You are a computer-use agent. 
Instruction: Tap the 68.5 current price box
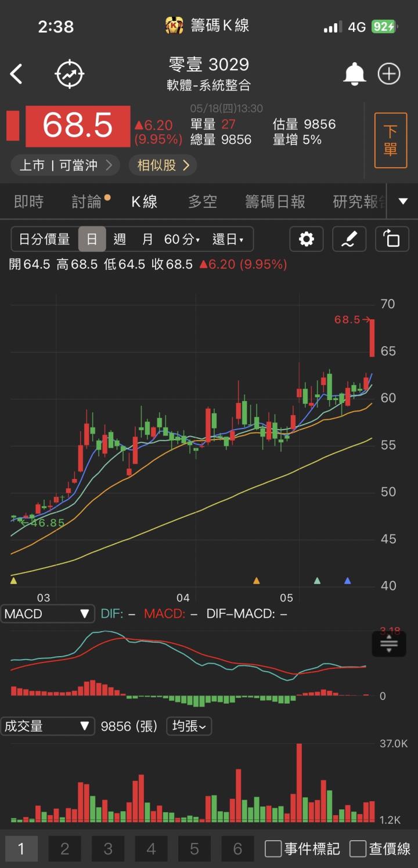(x=78, y=126)
